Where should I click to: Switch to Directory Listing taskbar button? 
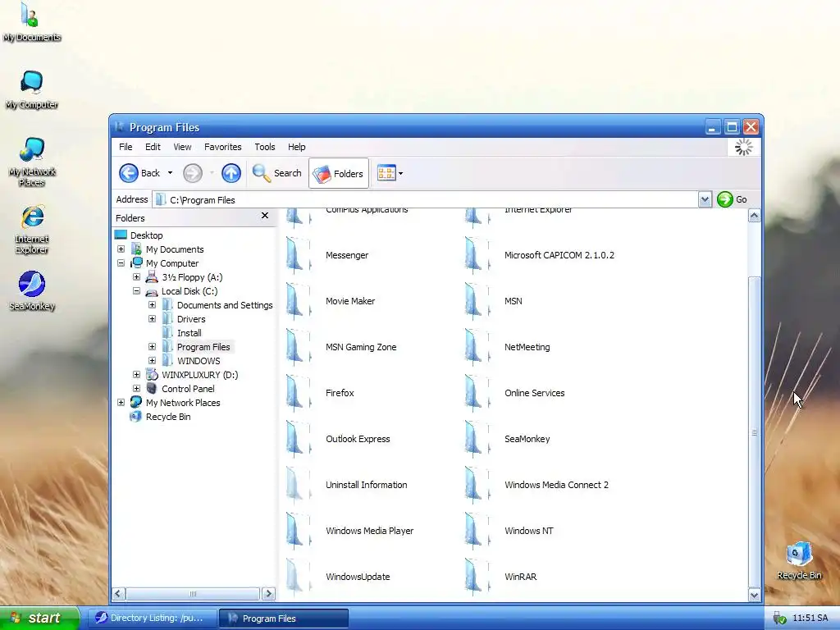pyautogui.click(x=152, y=618)
